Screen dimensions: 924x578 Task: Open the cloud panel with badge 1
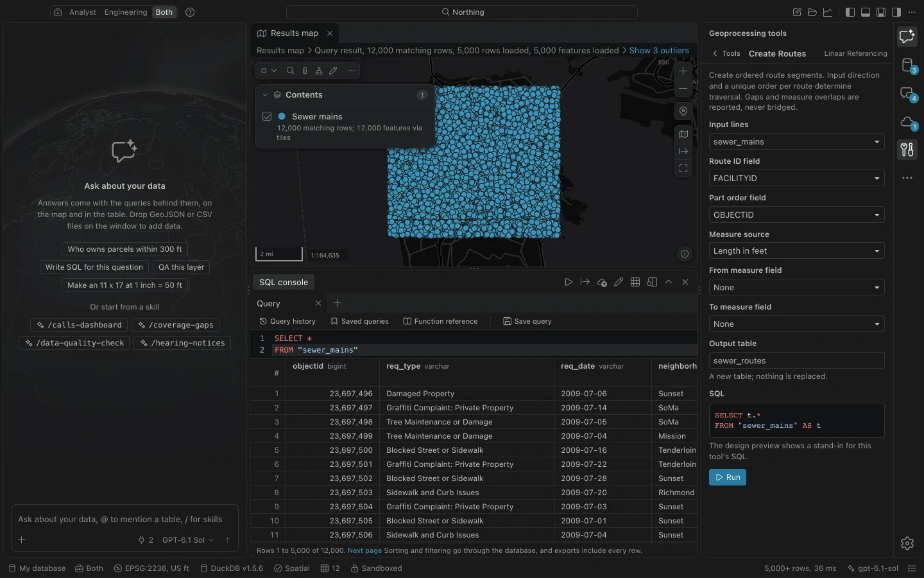[907, 122]
